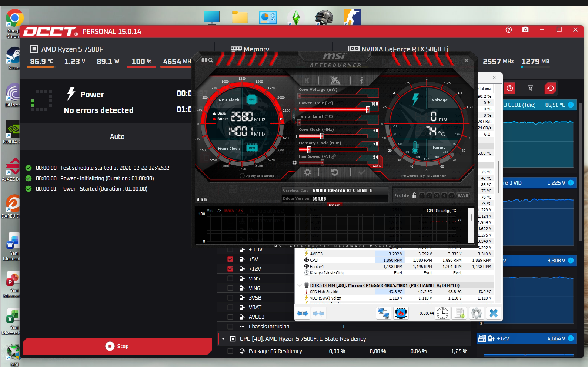Check the 3VSB sensor checkbox
The image size is (588, 367).
(x=230, y=298)
